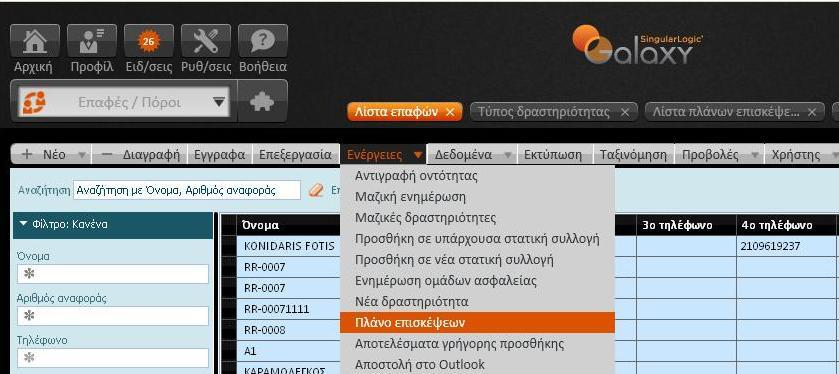Click the Επεξεργασία edit button
Screen dimensions: 839x374
coord(295,155)
